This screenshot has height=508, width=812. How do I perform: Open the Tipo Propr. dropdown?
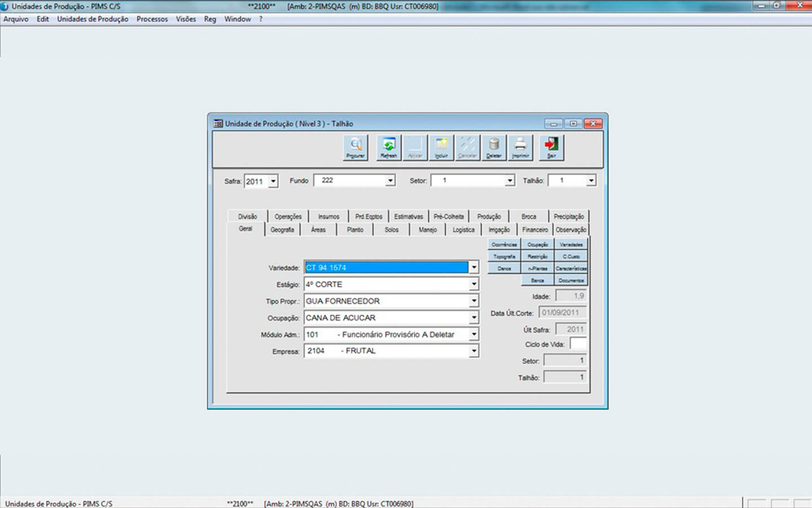pyautogui.click(x=474, y=301)
